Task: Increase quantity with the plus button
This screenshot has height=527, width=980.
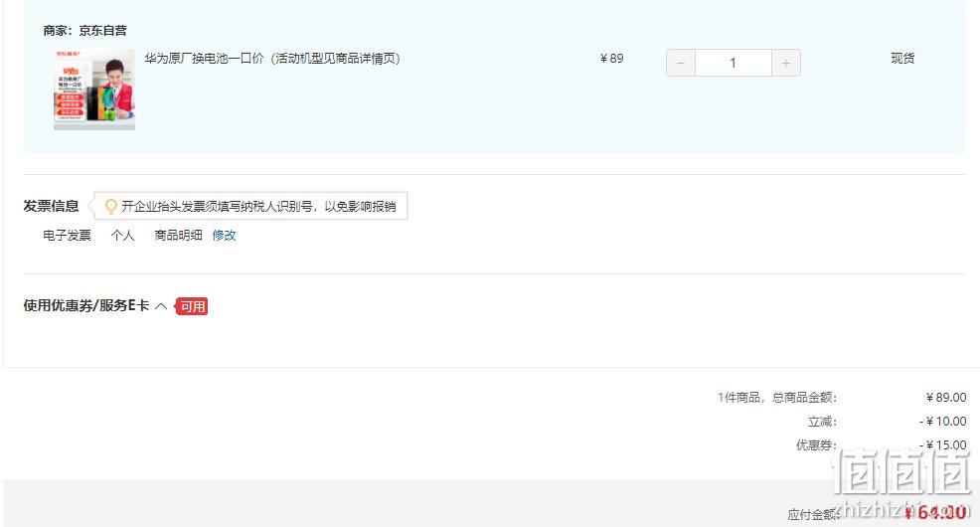Action: point(785,63)
